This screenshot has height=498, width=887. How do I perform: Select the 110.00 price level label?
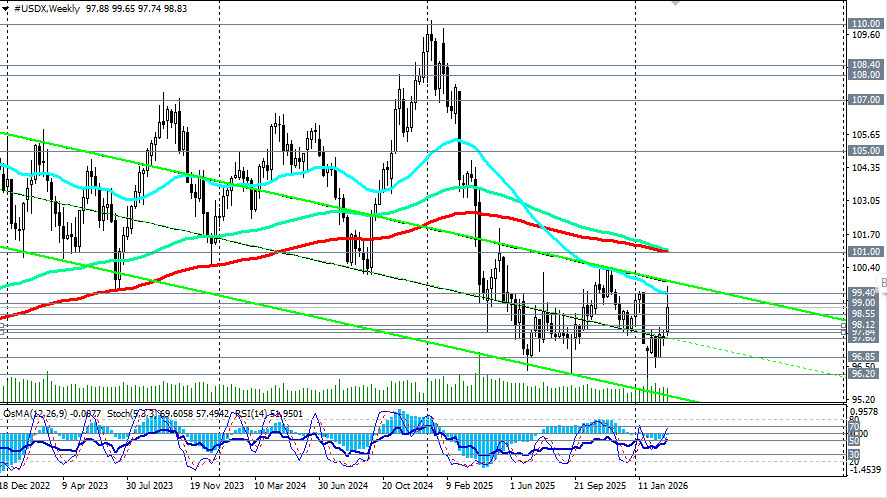[864, 23]
